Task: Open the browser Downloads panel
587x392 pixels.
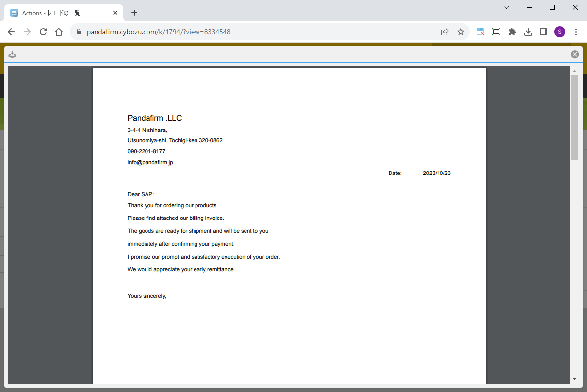Action: point(528,32)
